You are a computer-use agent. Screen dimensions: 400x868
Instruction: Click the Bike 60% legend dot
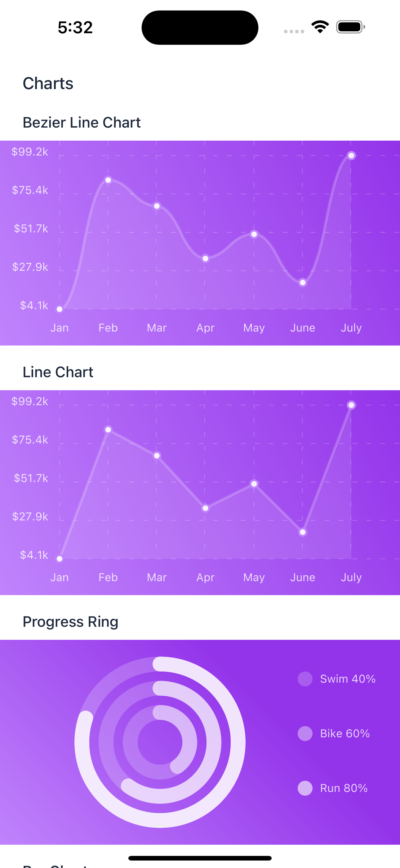click(x=305, y=734)
